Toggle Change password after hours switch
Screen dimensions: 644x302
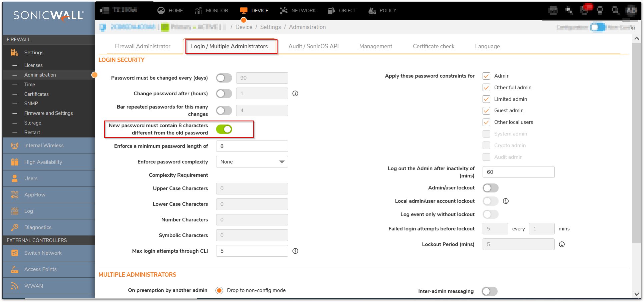224,94
